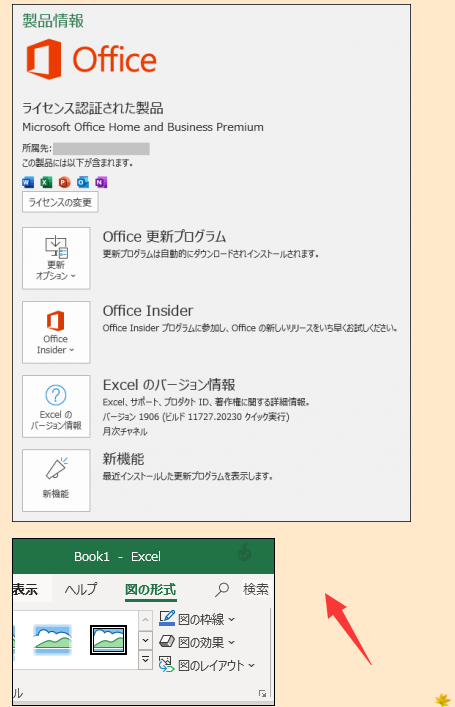Click the Word app icon
The width and height of the screenshot is (455, 707).
[28, 182]
